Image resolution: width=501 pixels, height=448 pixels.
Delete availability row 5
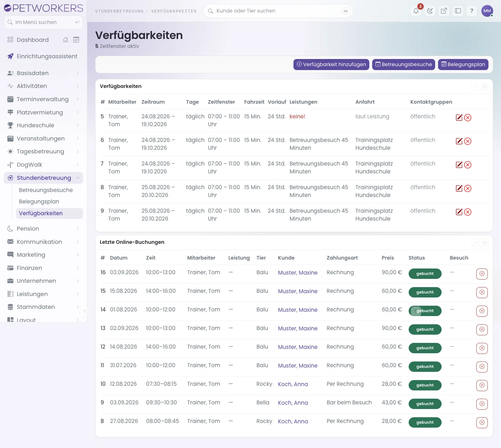click(x=468, y=118)
